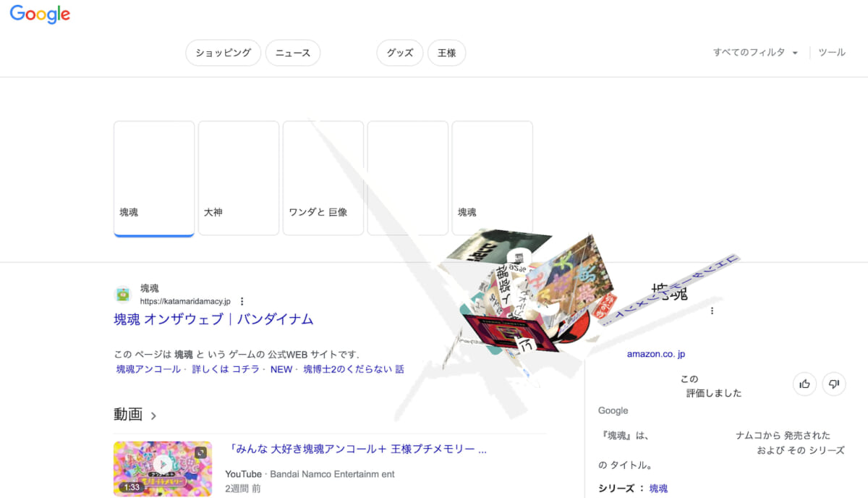Open the katamaridamacy.jp site favicon
868x498 pixels.
tap(122, 295)
